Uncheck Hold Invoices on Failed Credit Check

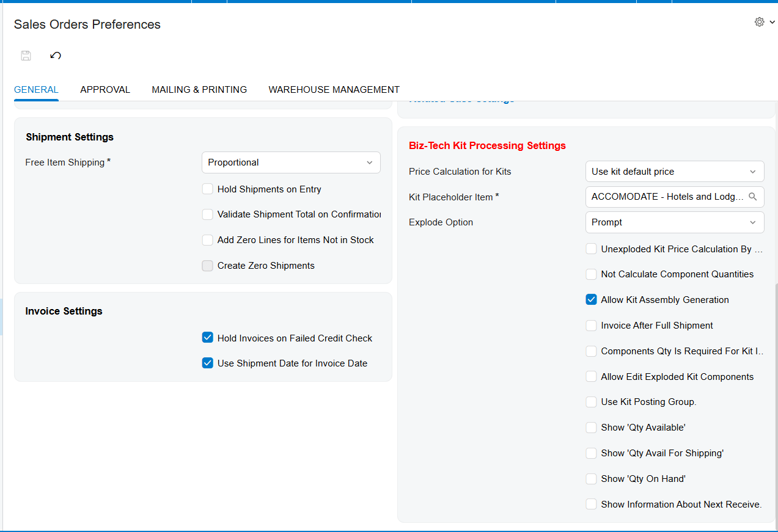208,338
